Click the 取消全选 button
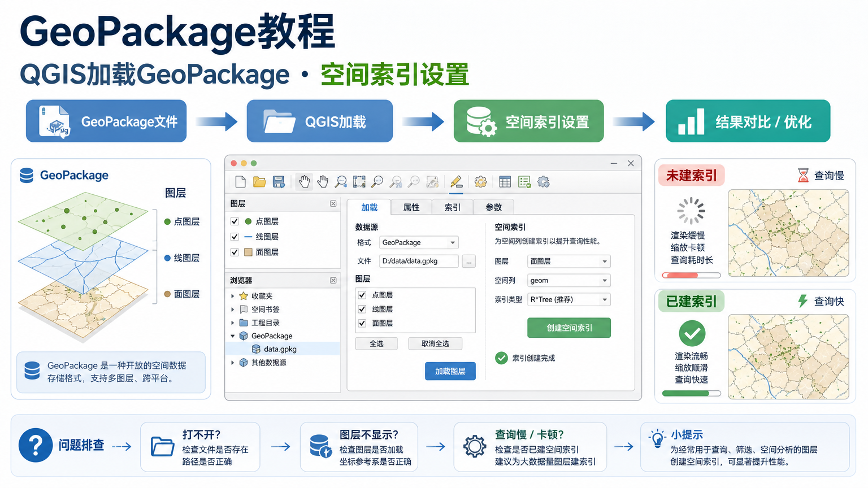This screenshot has width=868, height=488. (x=435, y=343)
